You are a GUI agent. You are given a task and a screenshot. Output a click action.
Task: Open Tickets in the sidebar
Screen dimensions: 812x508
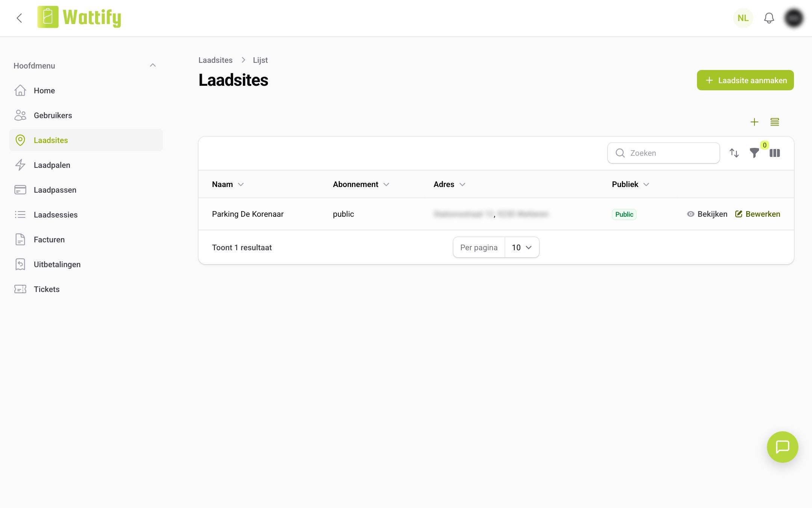pyautogui.click(x=86, y=289)
